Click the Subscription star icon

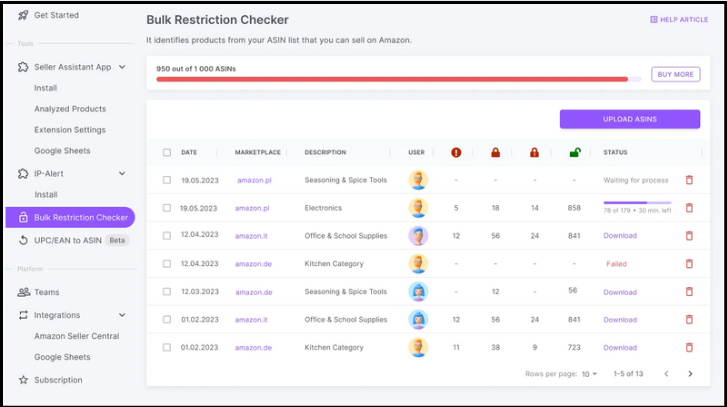(x=23, y=380)
